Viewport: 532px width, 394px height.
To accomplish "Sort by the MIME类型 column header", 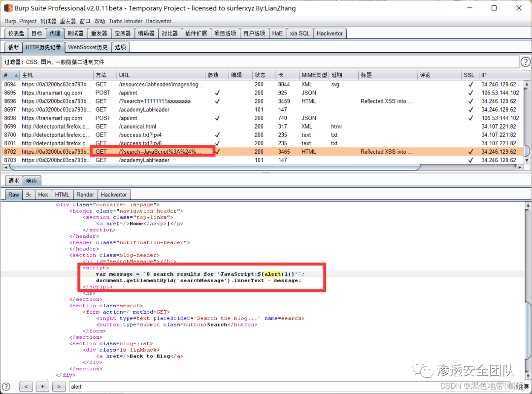I will pos(314,75).
